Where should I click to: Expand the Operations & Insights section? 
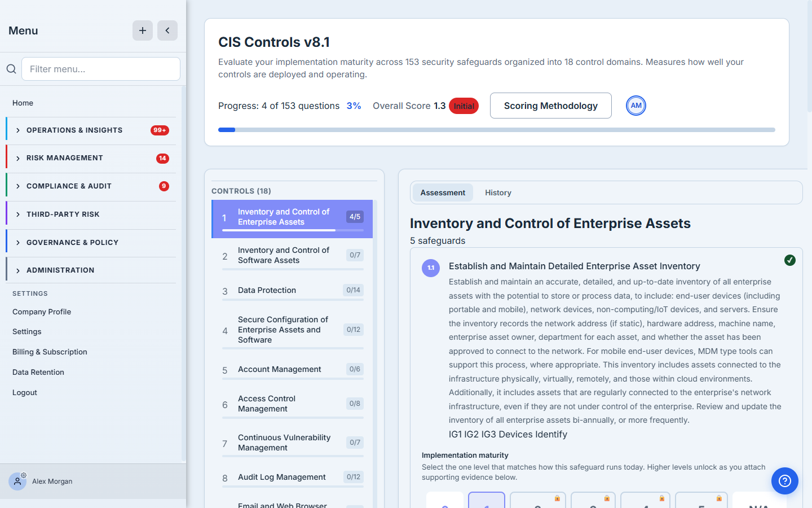click(x=91, y=130)
